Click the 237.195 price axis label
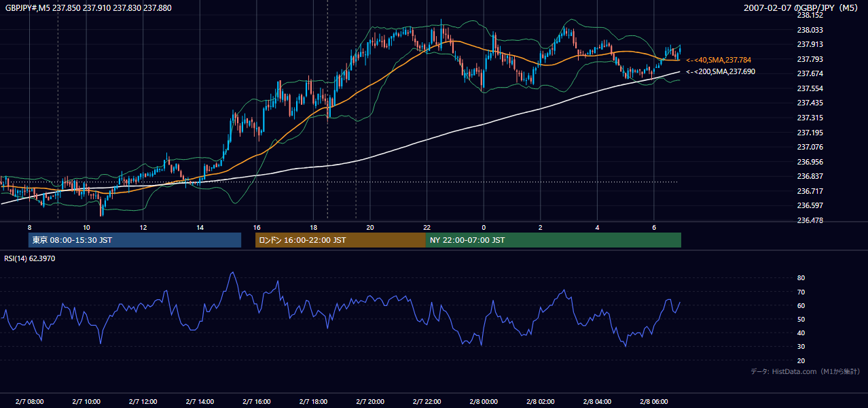Screen dimensions: 868x408 click(x=810, y=133)
